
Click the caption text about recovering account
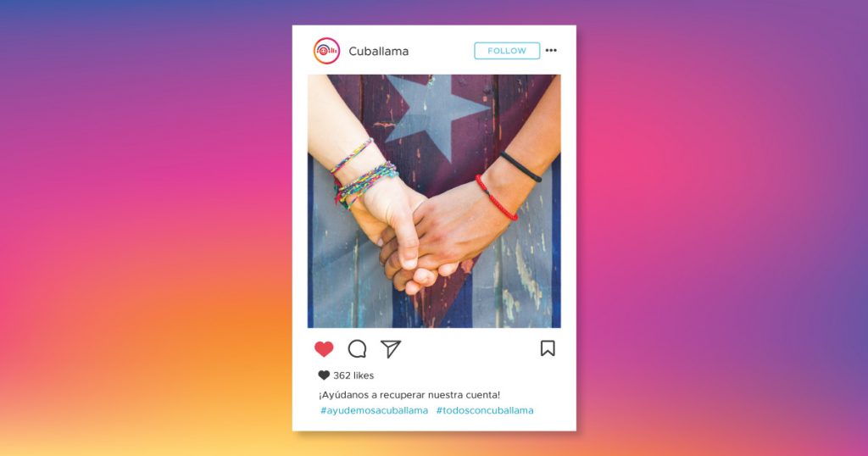click(x=409, y=395)
